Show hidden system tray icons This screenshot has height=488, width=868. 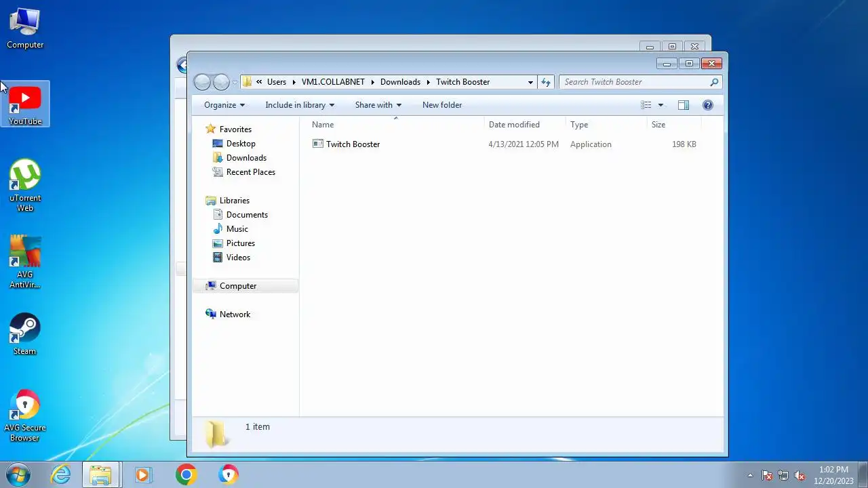coord(750,475)
